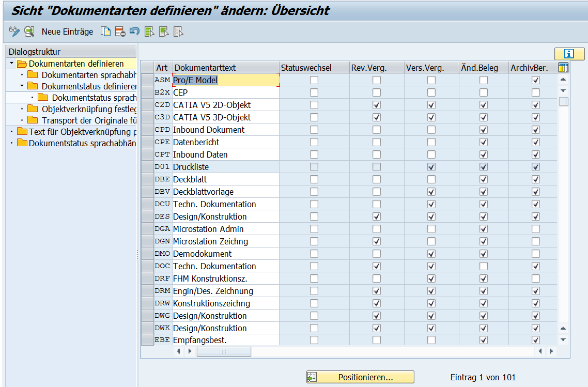Click the folder icon of Dokumentarten definieren
The height and width of the screenshot is (387, 588).
[22, 64]
